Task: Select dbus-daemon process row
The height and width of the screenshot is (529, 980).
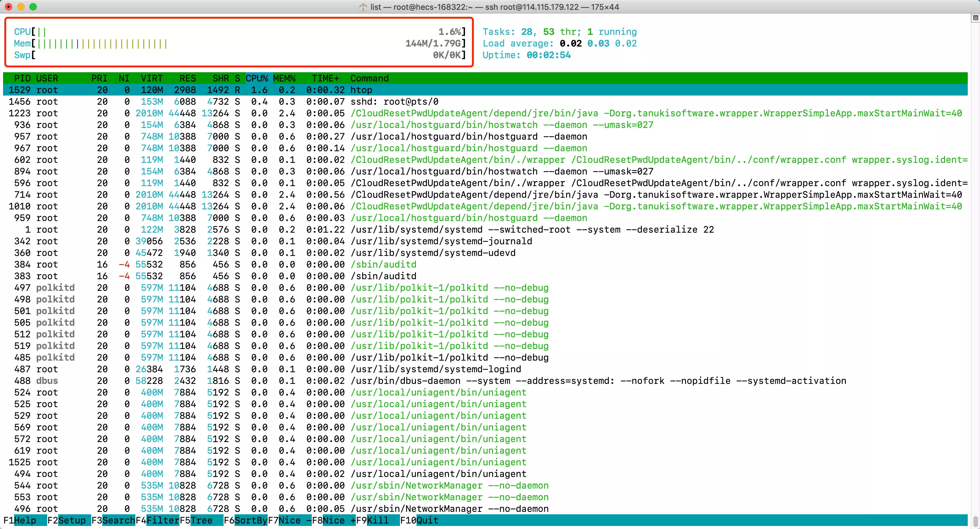Action: pyautogui.click(x=485, y=381)
